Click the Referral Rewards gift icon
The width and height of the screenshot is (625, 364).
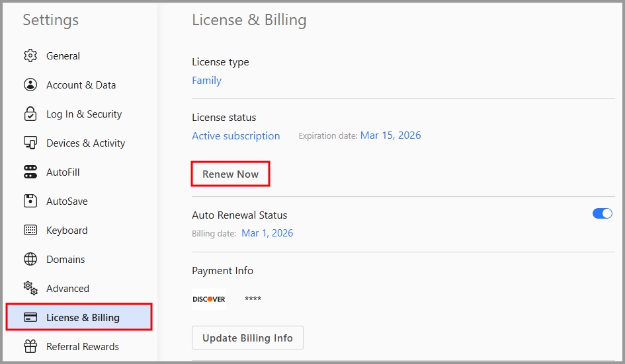tap(30, 346)
